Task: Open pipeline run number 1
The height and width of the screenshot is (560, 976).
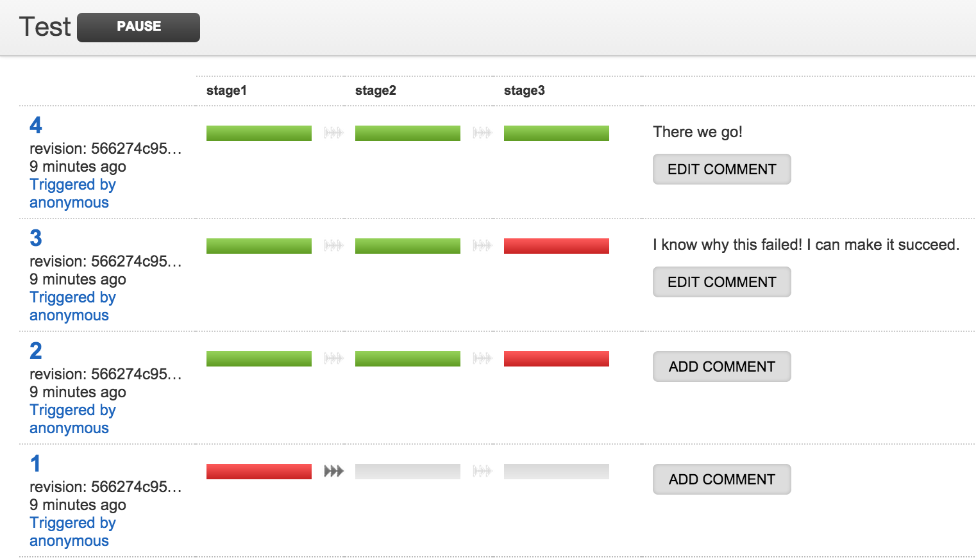Action: 35,463
